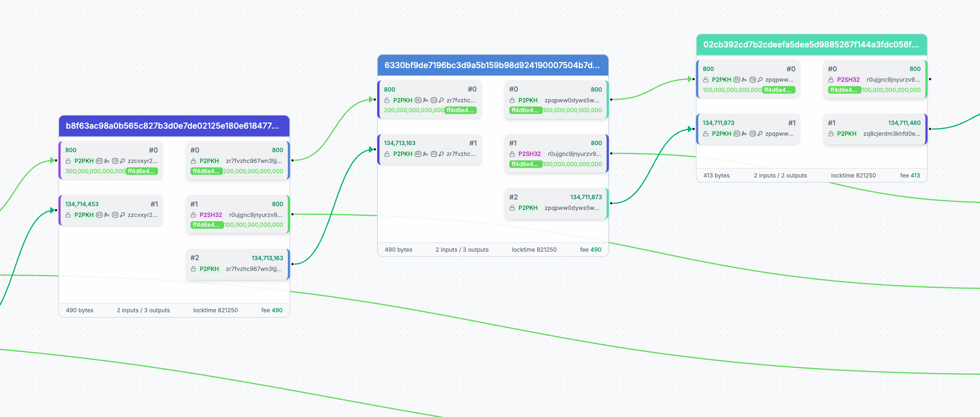The height and width of the screenshot is (417, 980).
Task: Click P2PKH badge on 02cb392 output #1
Action: coord(847,134)
